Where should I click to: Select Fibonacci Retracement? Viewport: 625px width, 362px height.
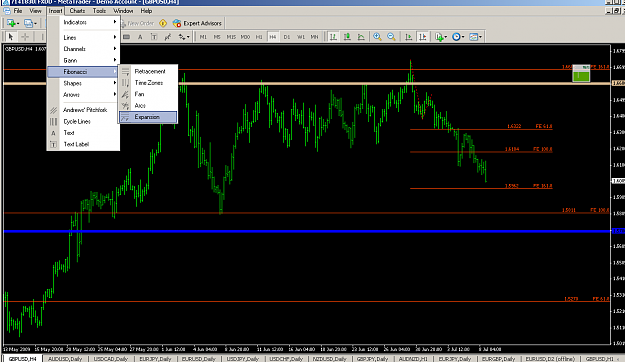[x=148, y=71]
